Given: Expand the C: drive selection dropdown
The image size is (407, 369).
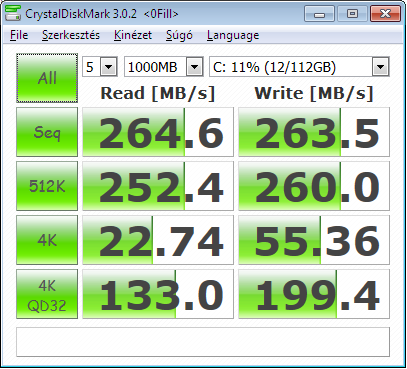Looking at the screenshot, I should [380, 67].
